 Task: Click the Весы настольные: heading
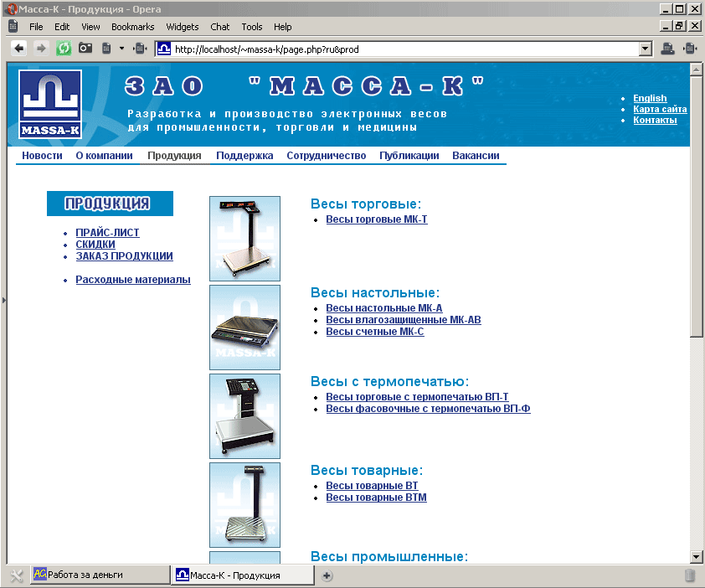[x=375, y=293]
